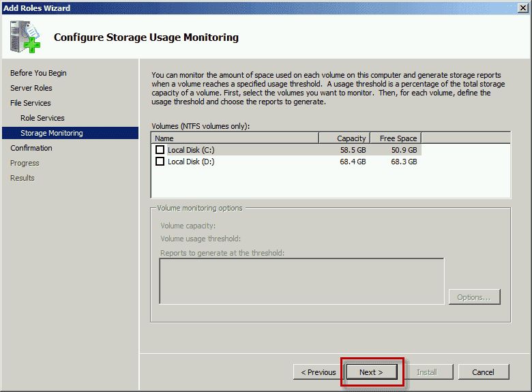Select Storage Monitoring step
The image size is (532, 392).
[x=70, y=133]
